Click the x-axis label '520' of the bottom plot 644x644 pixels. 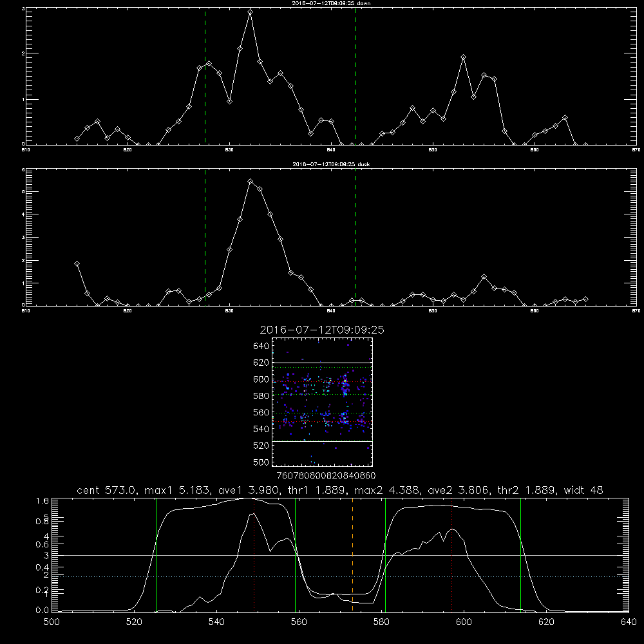(x=134, y=622)
